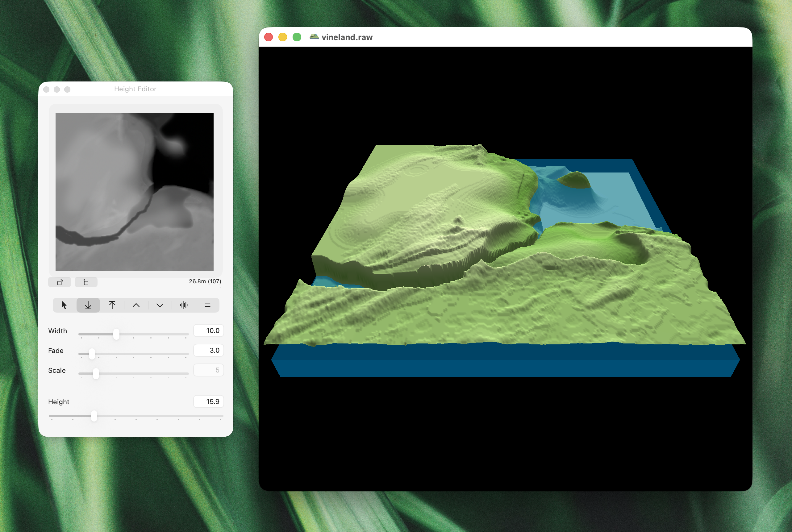Click the Fade value field 3.0
This screenshot has height=532, width=792.
tap(208, 350)
